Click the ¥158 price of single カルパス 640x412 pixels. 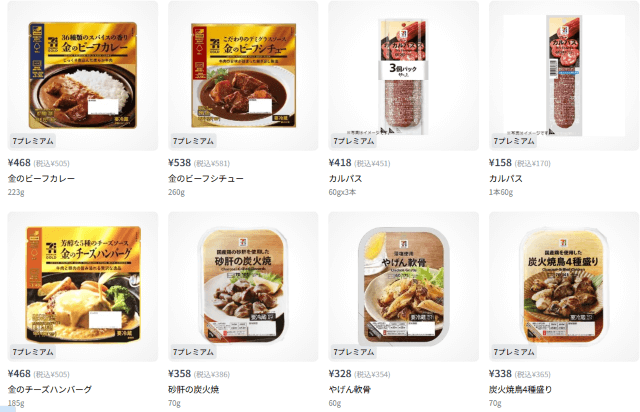(x=500, y=163)
